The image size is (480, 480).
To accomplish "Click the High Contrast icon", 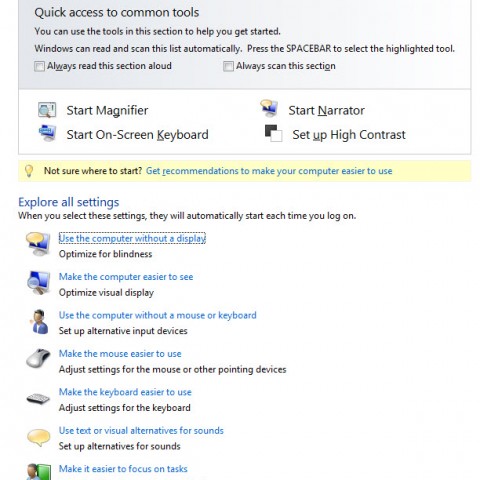I will tap(273, 133).
